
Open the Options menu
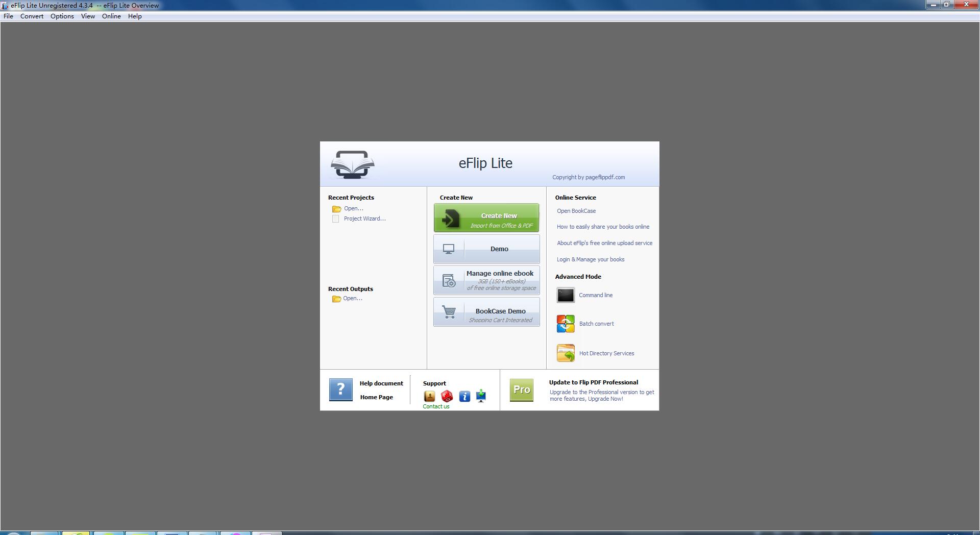pyautogui.click(x=62, y=16)
